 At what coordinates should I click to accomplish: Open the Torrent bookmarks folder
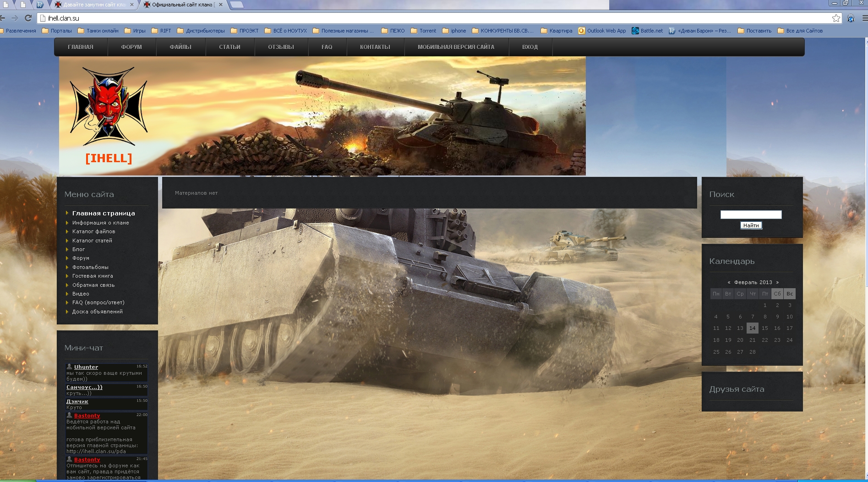coord(423,31)
